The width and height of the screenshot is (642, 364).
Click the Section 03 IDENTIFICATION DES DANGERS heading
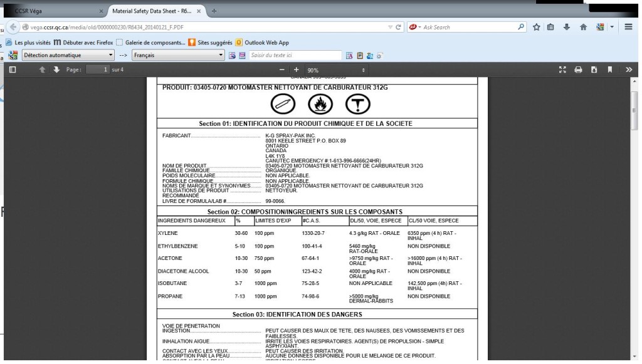click(x=297, y=315)
